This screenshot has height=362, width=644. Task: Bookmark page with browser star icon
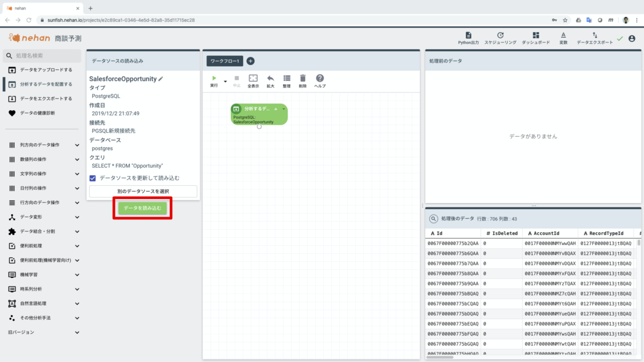tap(565, 20)
